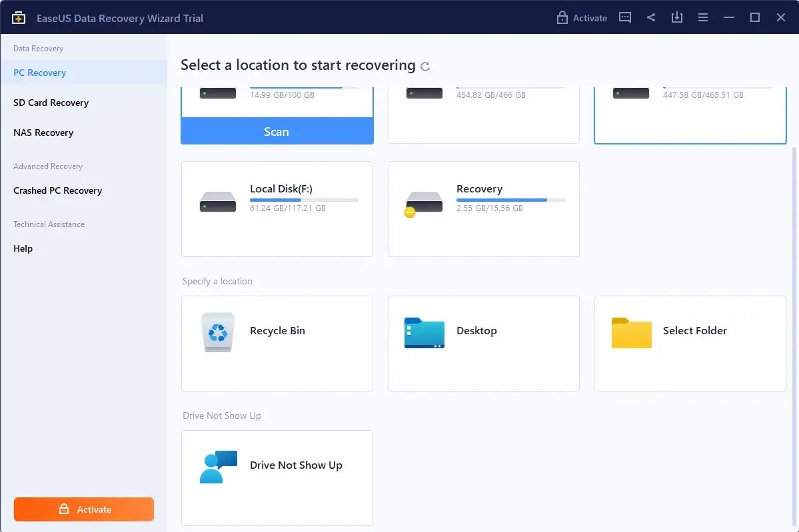The image size is (799, 532).
Task: Click the Desktop label text
Action: pos(476,330)
